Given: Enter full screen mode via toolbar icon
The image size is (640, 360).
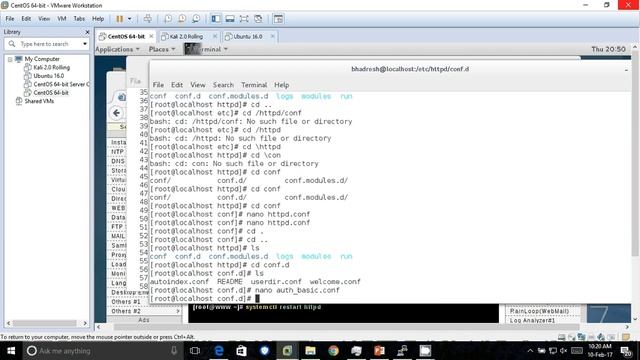Looking at the screenshot, I should click(x=244, y=19).
